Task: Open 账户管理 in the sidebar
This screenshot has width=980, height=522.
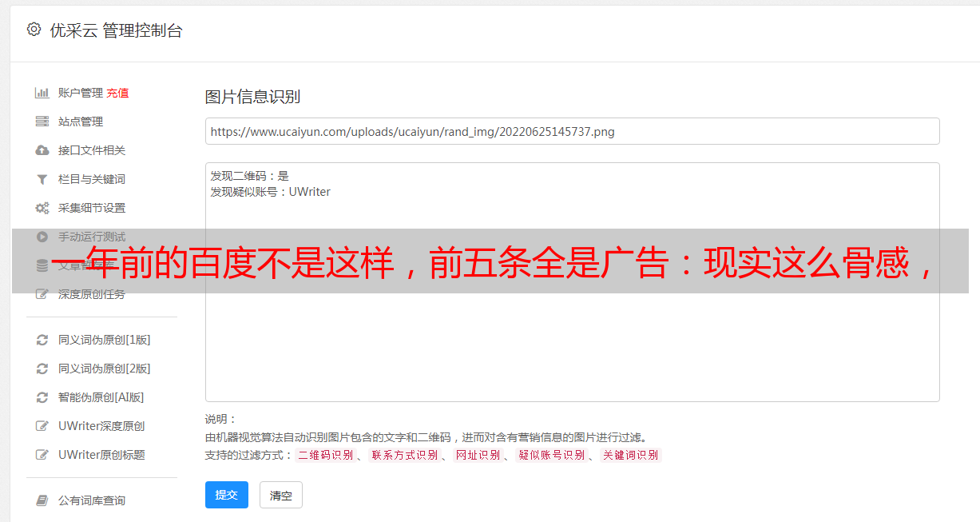Action: tap(81, 93)
